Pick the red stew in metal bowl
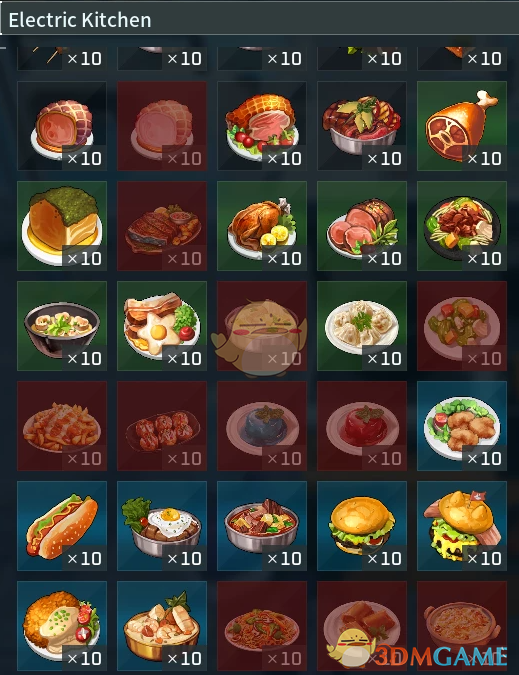519x675 pixels. [262, 526]
